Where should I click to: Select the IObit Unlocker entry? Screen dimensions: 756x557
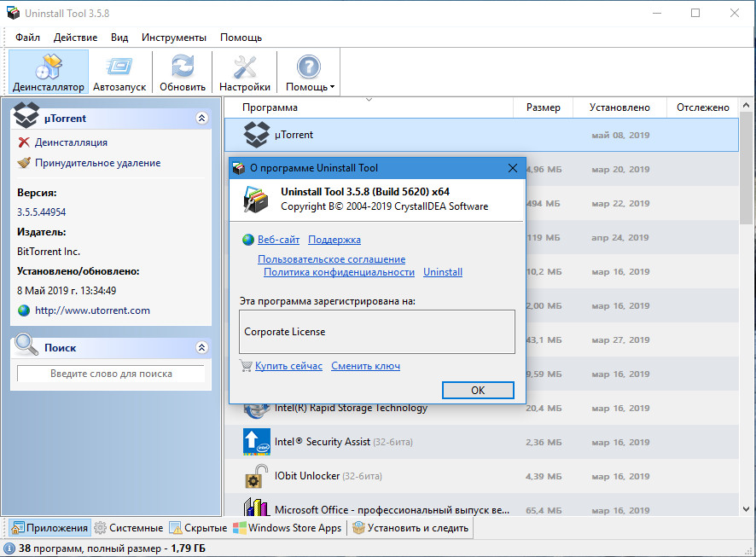[x=307, y=475]
